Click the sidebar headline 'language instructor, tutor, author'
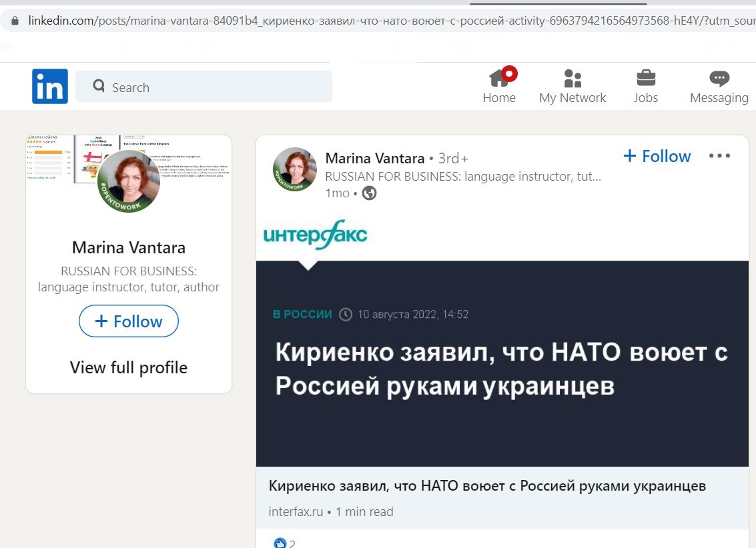Screen dimensions: 756x548 point(129,287)
